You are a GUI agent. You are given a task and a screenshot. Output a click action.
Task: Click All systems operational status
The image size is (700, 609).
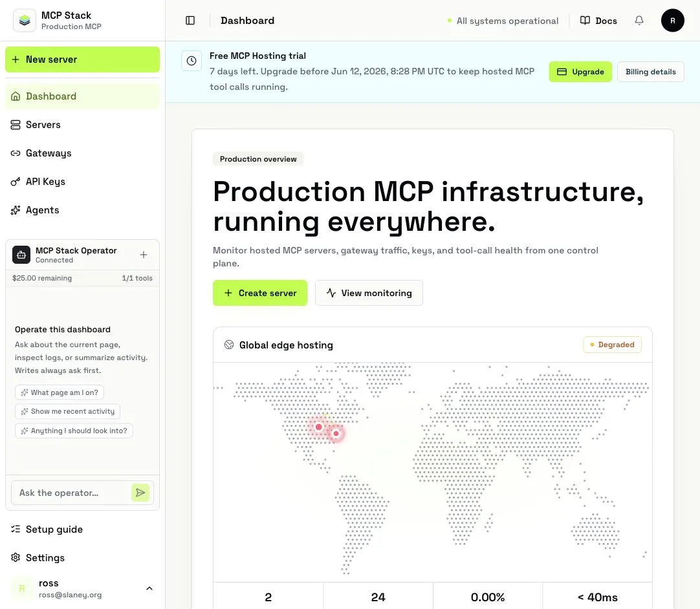click(x=503, y=21)
